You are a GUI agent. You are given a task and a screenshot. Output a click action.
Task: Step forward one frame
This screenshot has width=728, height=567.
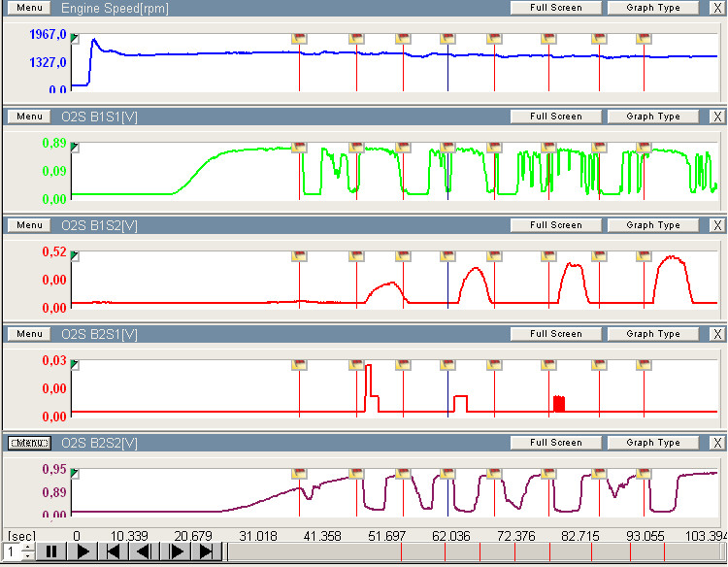(x=176, y=551)
